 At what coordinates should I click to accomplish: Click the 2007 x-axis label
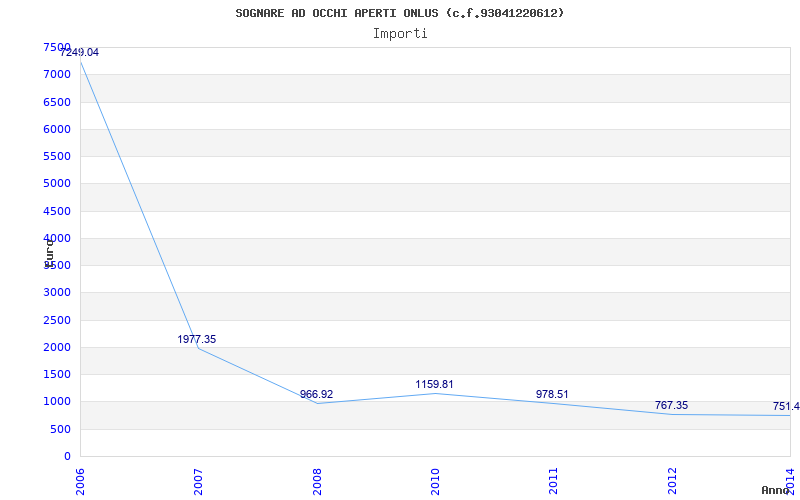[198, 481]
